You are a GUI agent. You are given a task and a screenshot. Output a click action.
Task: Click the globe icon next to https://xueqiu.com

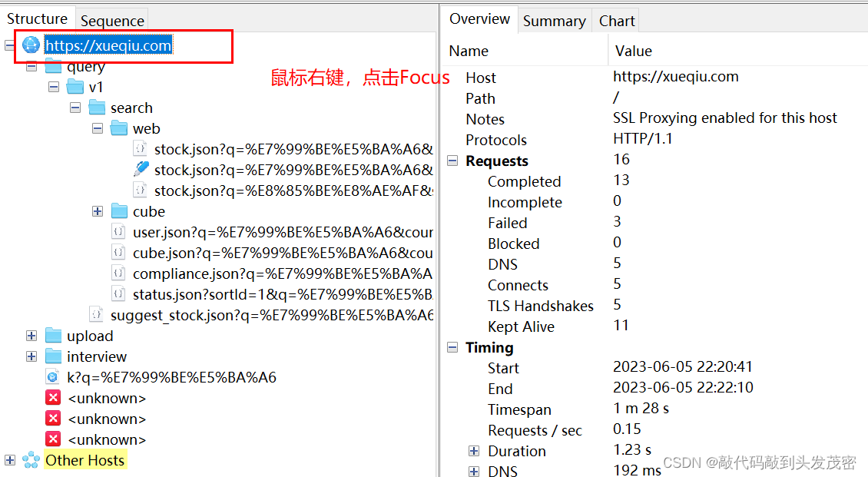(31, 45)
